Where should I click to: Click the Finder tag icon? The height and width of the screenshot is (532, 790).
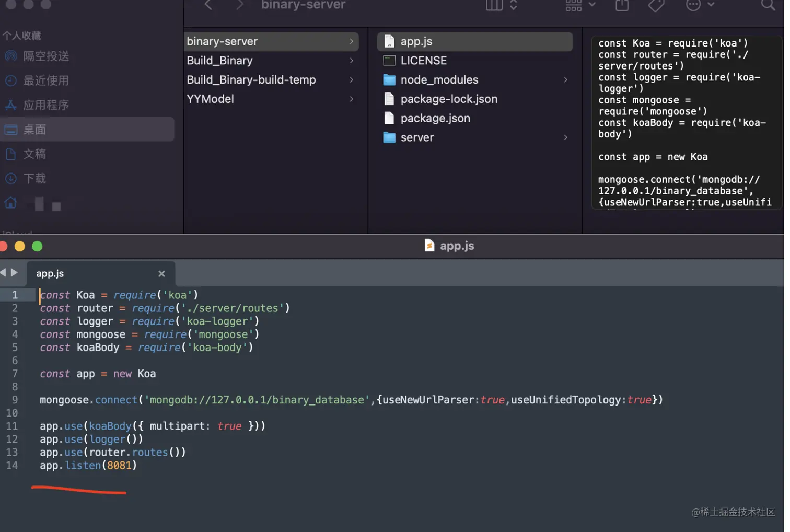coord(656,5)
